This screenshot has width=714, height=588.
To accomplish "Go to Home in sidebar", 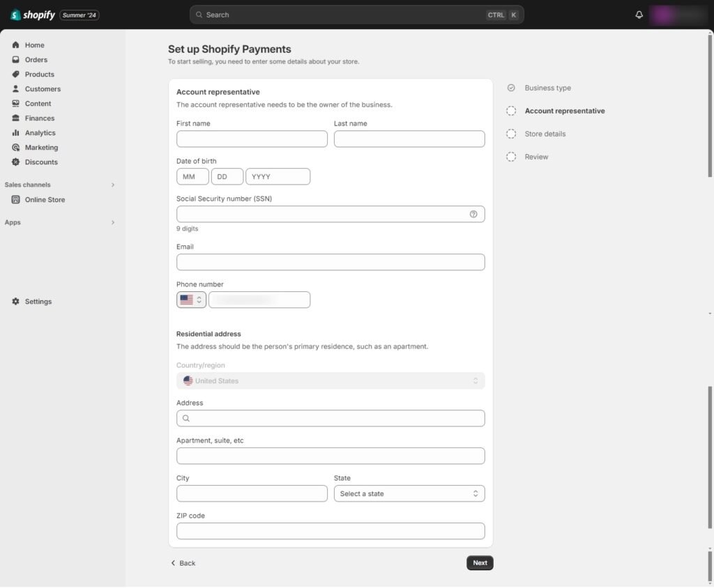I will (x=35, y=45).
